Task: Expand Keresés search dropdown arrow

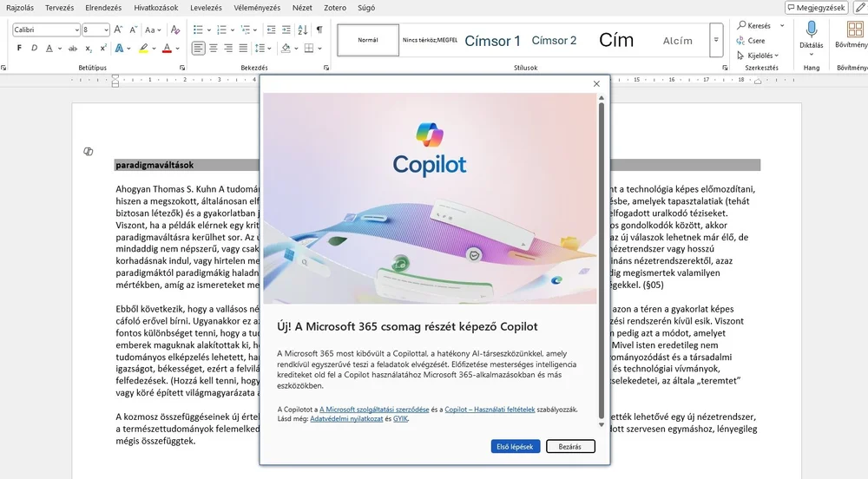Action: pyautogui.click(x=782, y=25)
